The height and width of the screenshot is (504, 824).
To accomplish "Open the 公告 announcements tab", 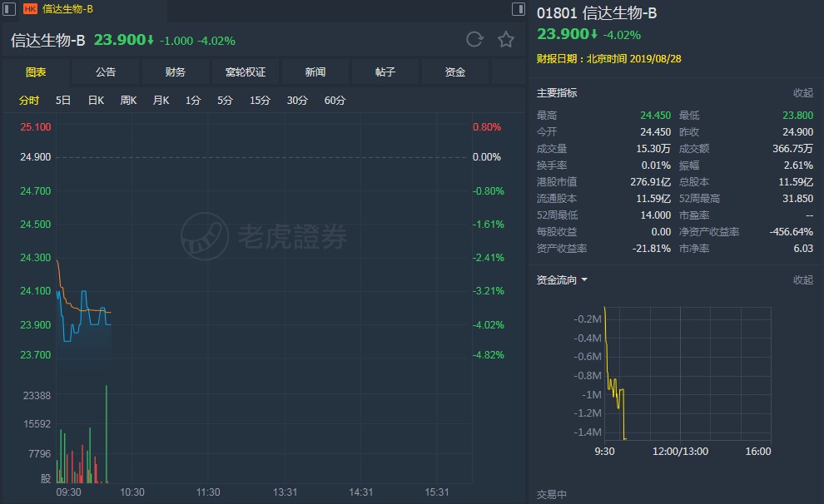I will (x=106, y=72).
